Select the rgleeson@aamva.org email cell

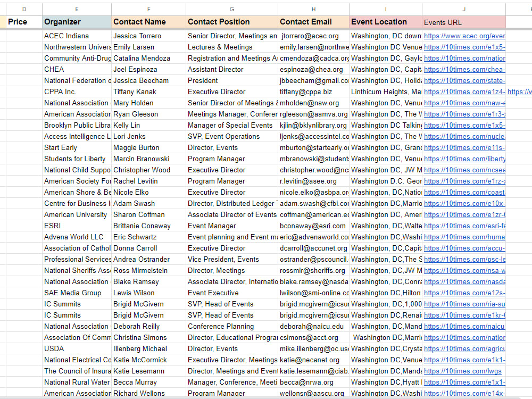click(313, 114)
